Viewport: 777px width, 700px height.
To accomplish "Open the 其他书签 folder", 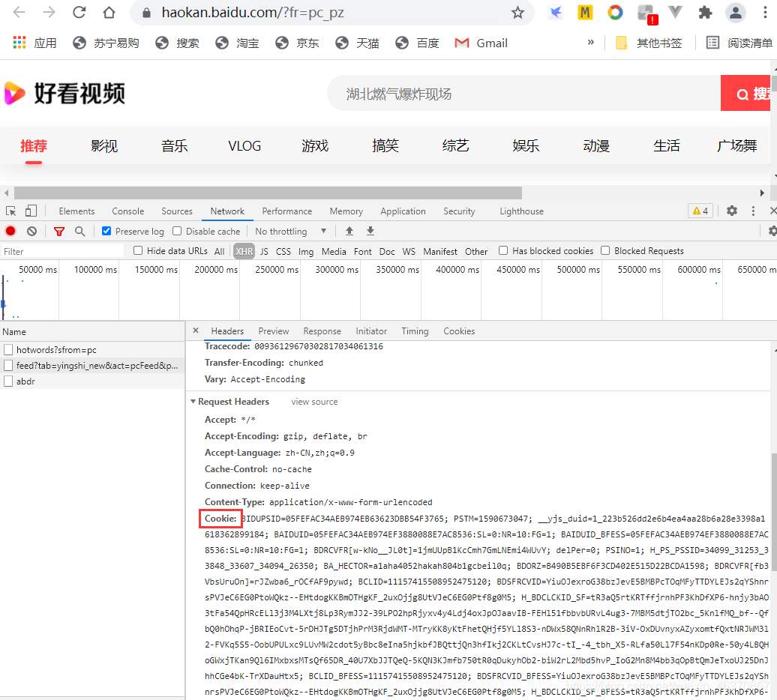I will [649, 43].
